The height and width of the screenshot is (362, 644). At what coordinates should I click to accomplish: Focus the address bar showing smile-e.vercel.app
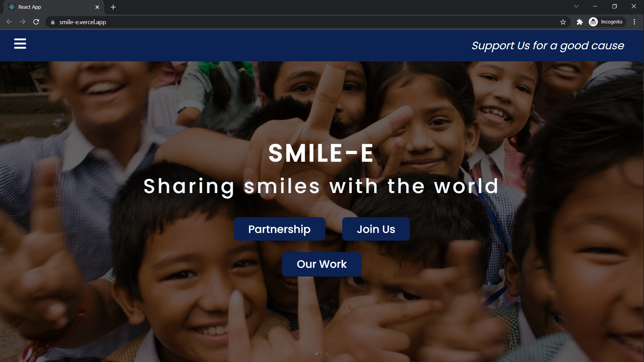(302, 22)
